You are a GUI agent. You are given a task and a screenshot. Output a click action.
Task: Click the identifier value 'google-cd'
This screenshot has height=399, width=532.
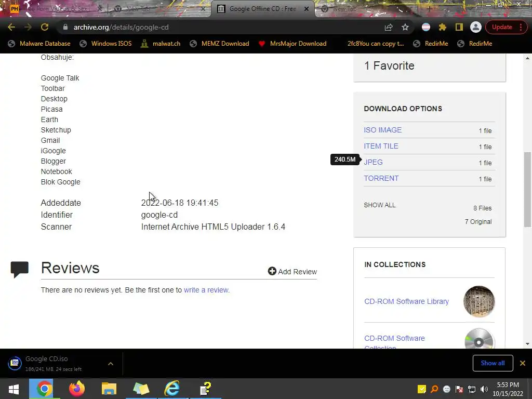pyautogui.click(x=159, y=215)
